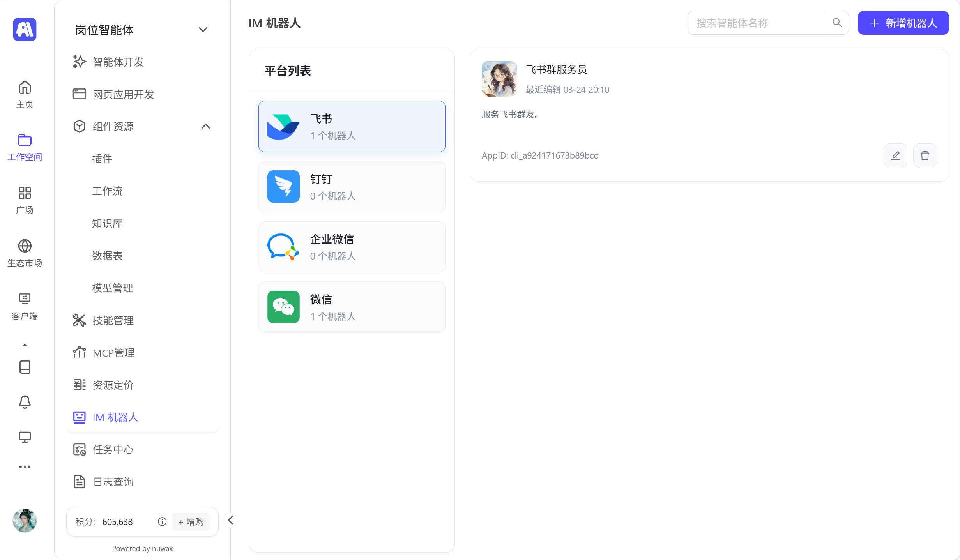Click the 钉钉 platform logo
Screen dimensions: 960x560
click(283, 186)
